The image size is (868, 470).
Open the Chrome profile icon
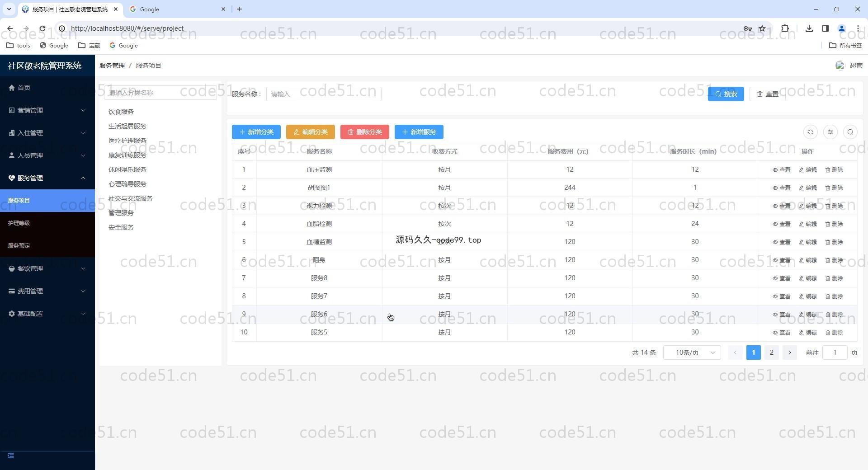(x=842, y=28)
